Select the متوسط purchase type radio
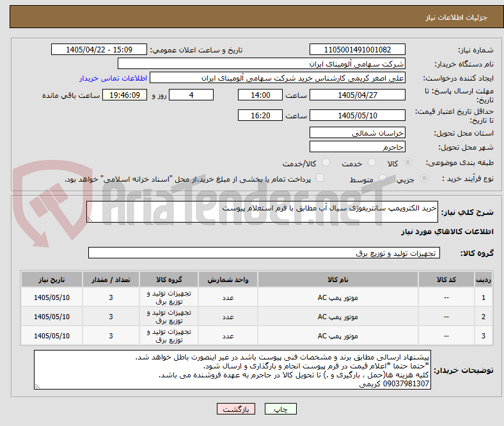 click(382, 178)
